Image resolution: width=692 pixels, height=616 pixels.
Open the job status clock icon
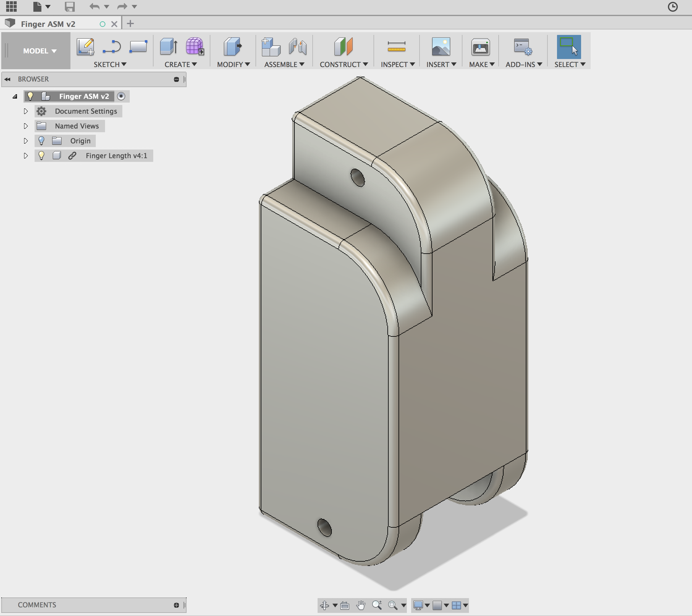pos(672,7)
